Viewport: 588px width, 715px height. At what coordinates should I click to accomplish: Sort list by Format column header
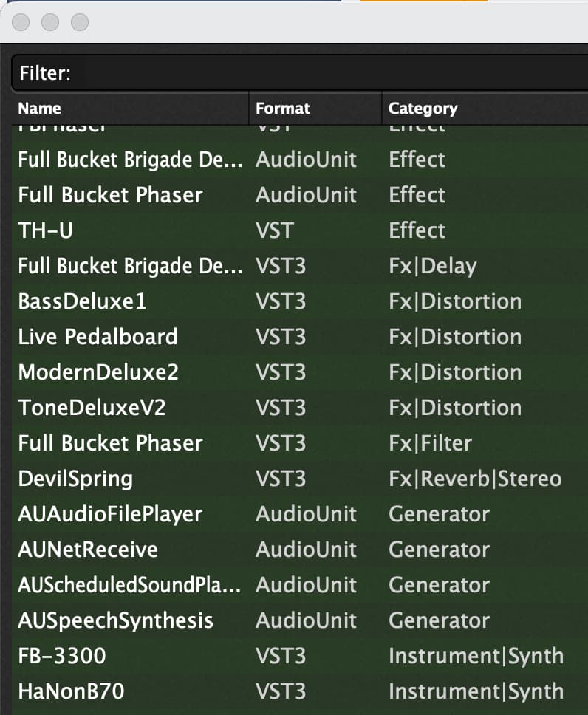(x=315, y=109)
